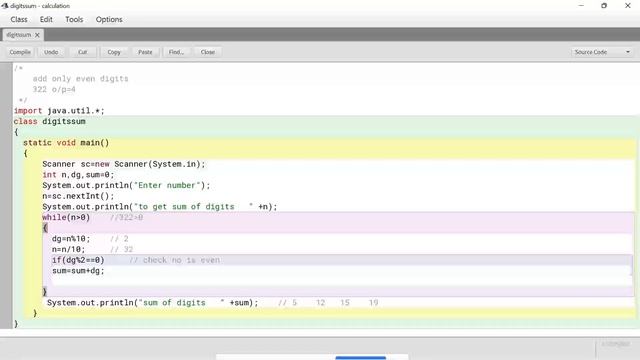
Task: Click the Compile button
Action: click(20, 52)
